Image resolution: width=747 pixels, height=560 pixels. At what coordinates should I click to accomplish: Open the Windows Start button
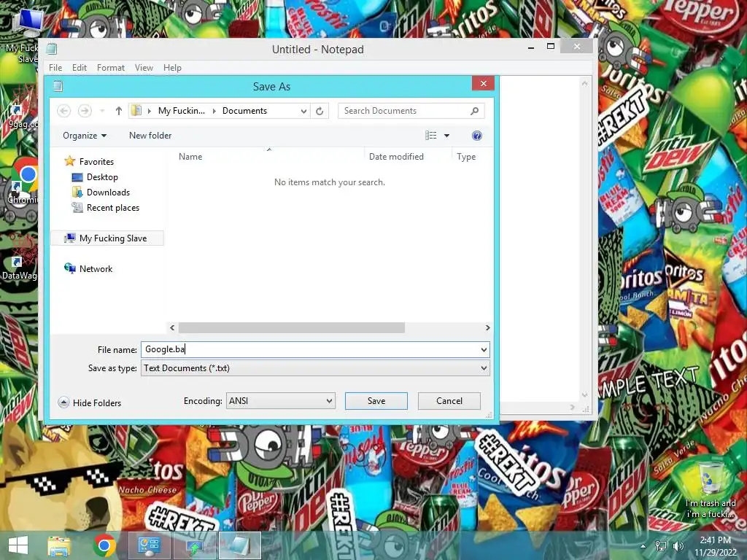(18, 545)
